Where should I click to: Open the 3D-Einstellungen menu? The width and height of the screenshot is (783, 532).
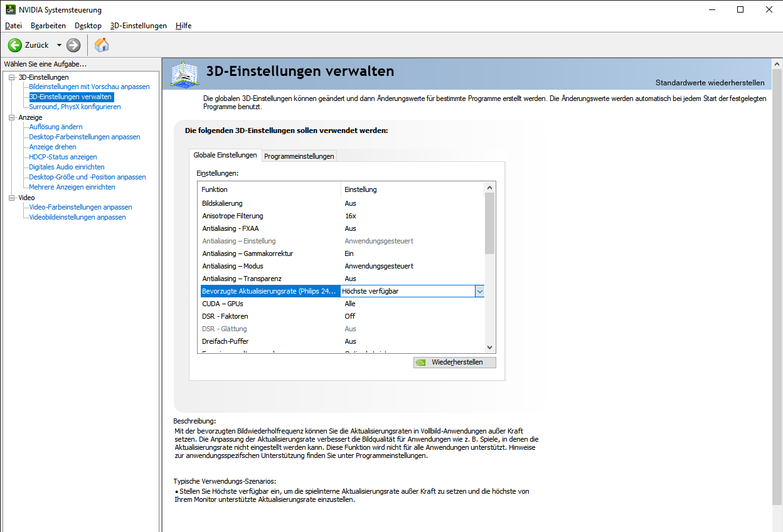coord(139,26)
